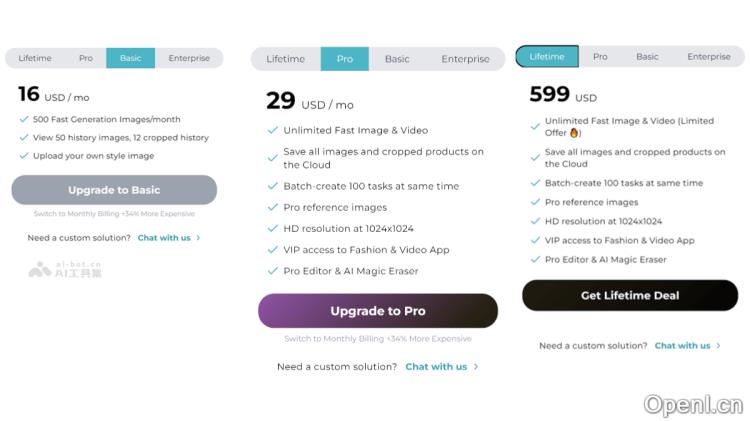The width and height of the screenshot is (750, 421).
Task: Select Enterprise tab in left panel
Action: click(x=189, y=58)
